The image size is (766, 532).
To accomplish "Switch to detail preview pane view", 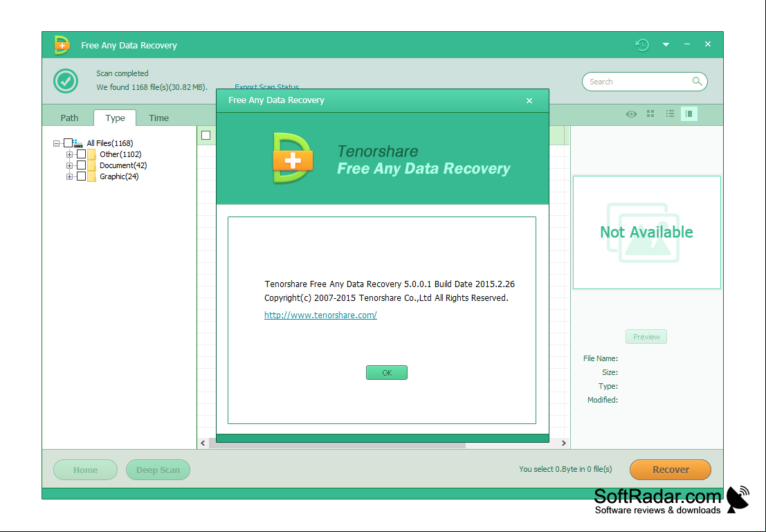I will (689, 114).
